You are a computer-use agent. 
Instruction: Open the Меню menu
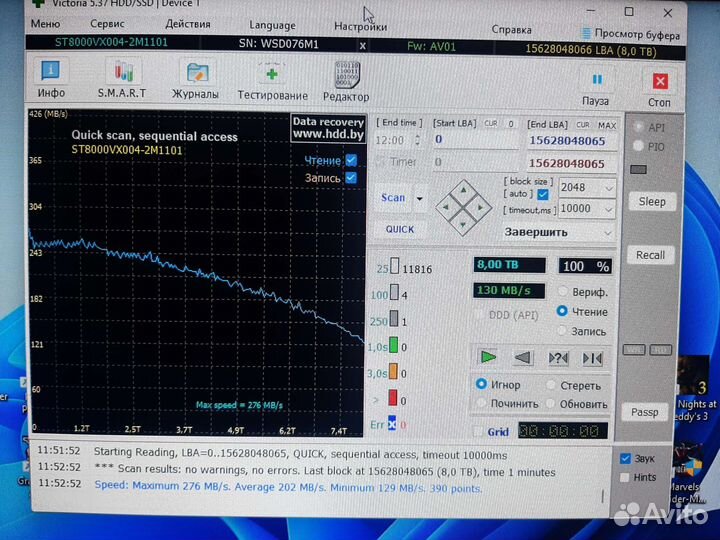45,23
